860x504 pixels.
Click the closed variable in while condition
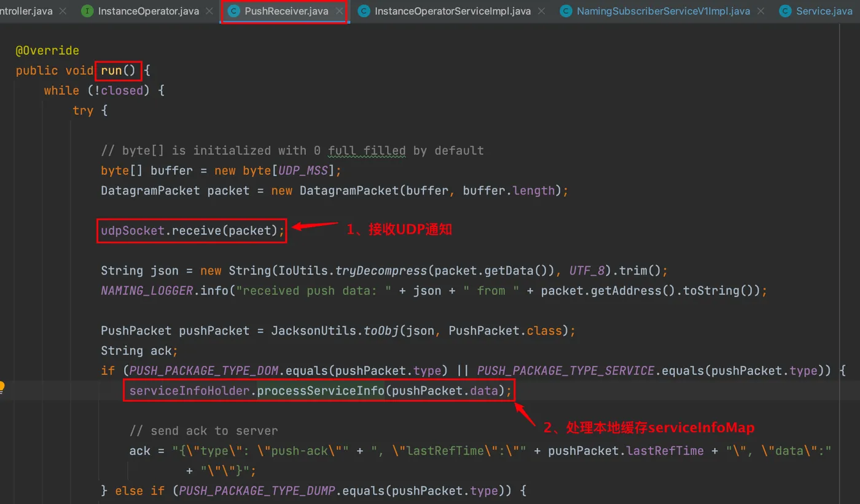(122, 90)
